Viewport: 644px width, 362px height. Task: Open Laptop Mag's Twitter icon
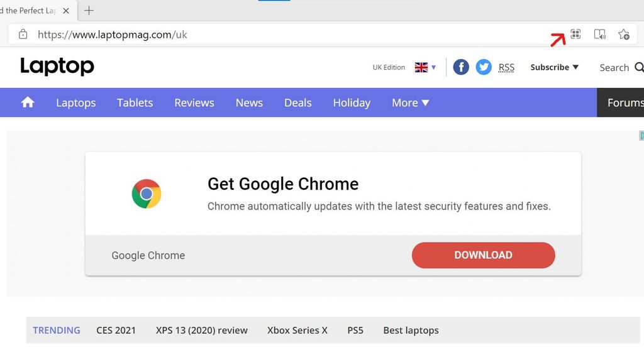click(x=483, y=67)
